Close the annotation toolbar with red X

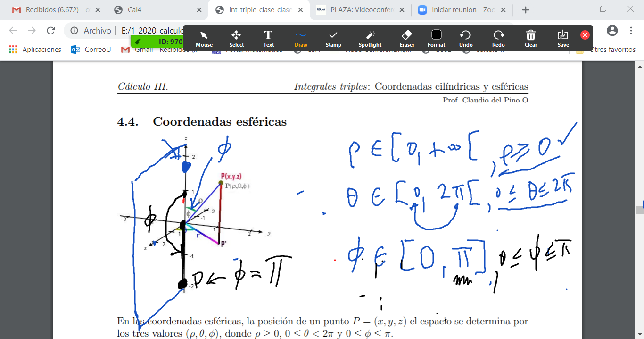[585, 35]
